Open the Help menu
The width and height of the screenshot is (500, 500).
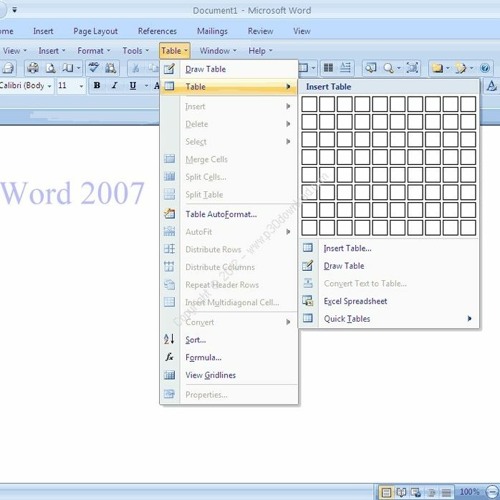click(260, 51)
